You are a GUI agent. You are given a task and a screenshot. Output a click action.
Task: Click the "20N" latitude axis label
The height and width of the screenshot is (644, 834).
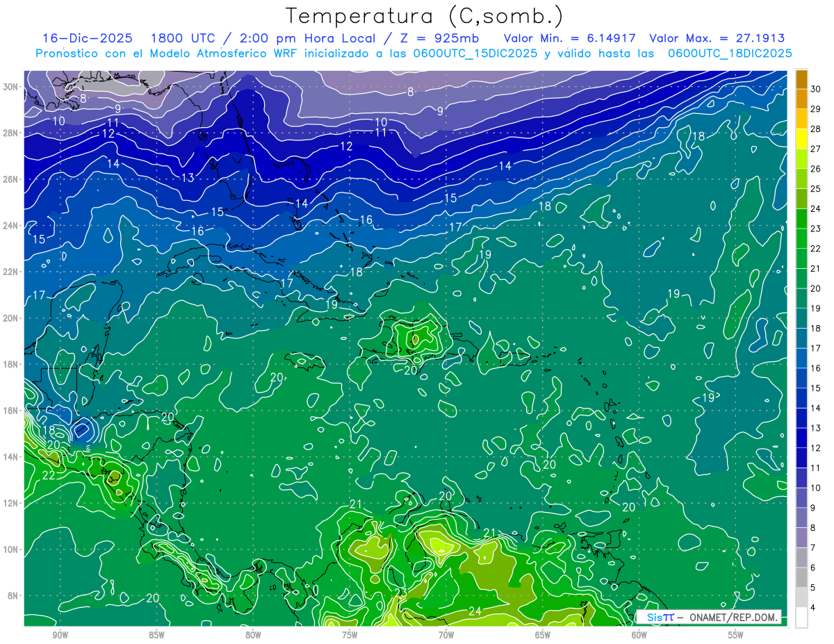click(x=12, y=317)
